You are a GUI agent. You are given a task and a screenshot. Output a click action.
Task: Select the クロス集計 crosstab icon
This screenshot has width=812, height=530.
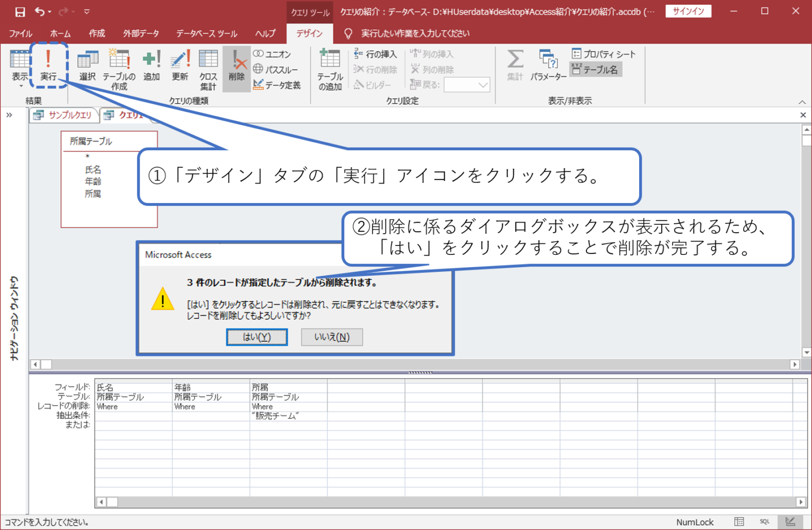coord(208,69)
